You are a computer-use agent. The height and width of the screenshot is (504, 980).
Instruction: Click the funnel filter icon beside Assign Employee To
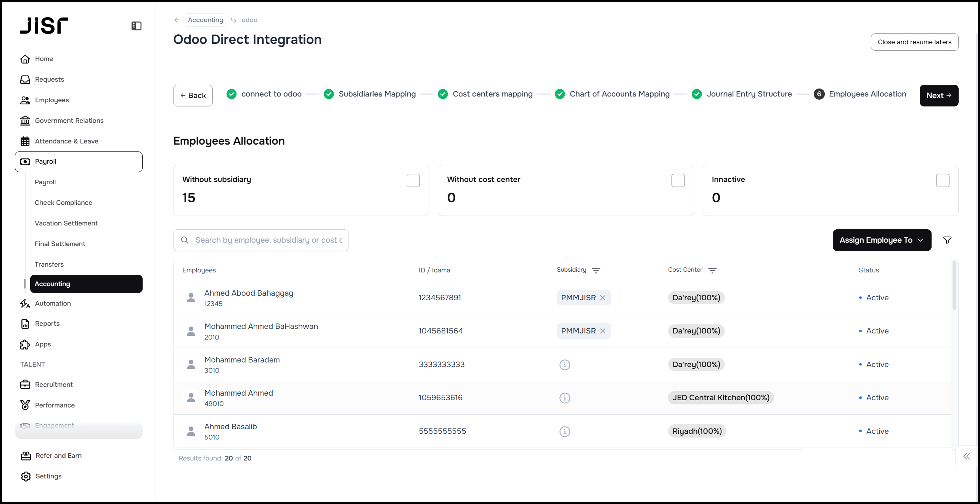947,240
